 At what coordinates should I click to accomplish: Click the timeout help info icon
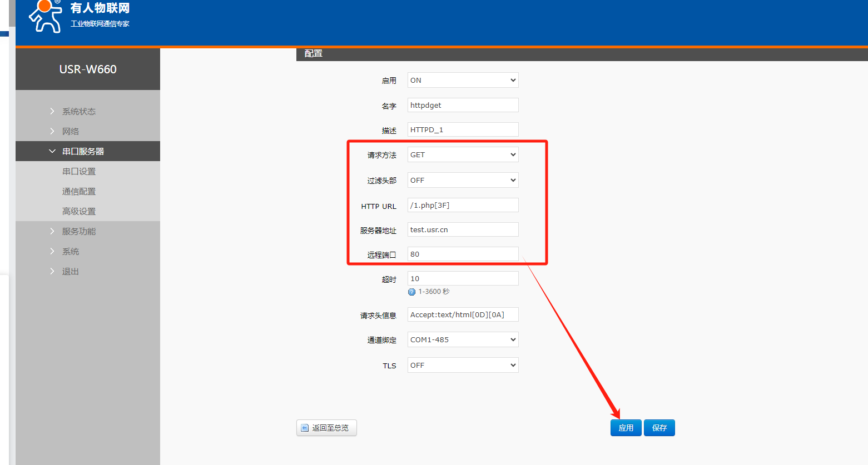click(x=411, y=292)
